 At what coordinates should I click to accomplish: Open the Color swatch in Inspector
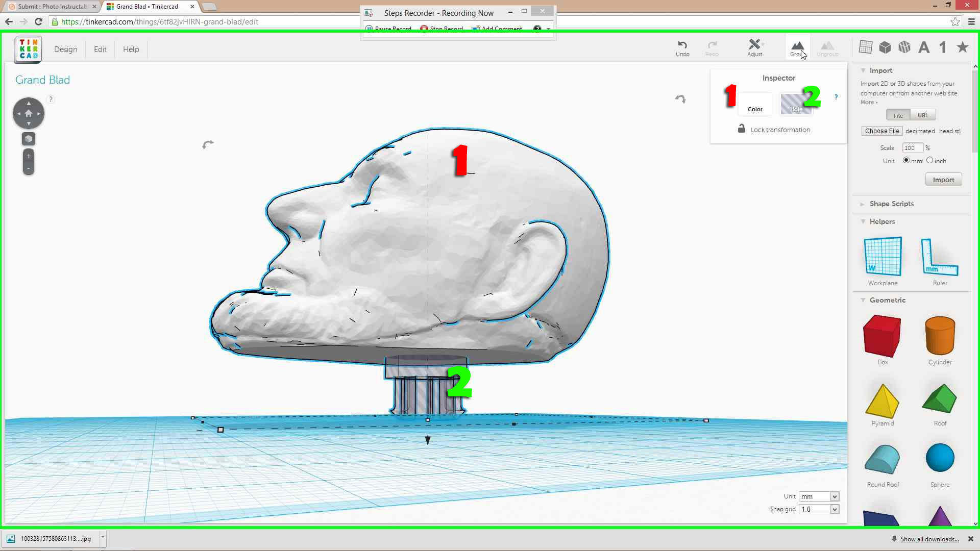coord(755,104)
